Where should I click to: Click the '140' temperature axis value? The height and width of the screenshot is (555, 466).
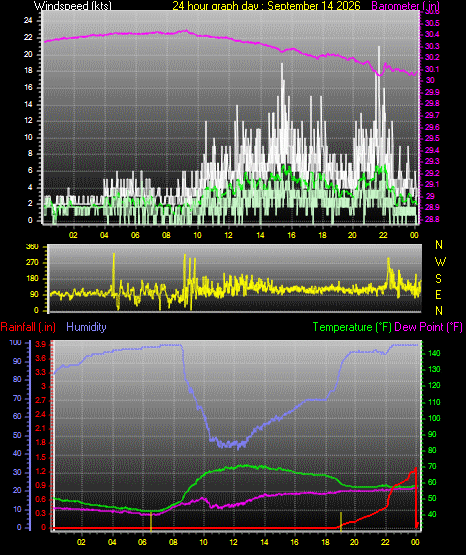pos(434,353)
